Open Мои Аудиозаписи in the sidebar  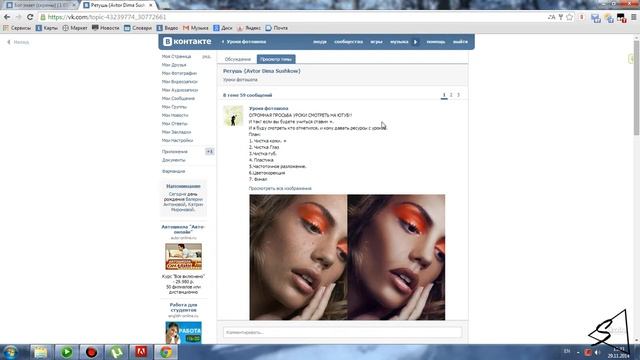[x=180, y=90]
